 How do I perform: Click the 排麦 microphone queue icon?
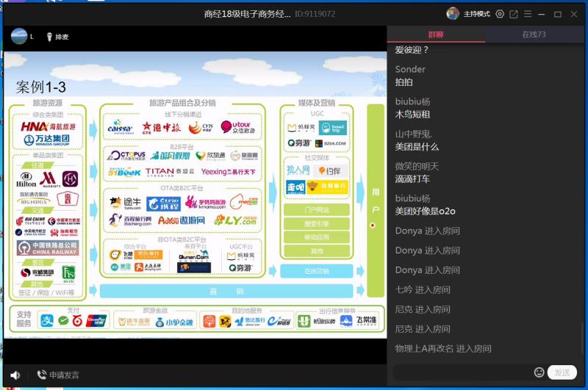coord(57,37)
